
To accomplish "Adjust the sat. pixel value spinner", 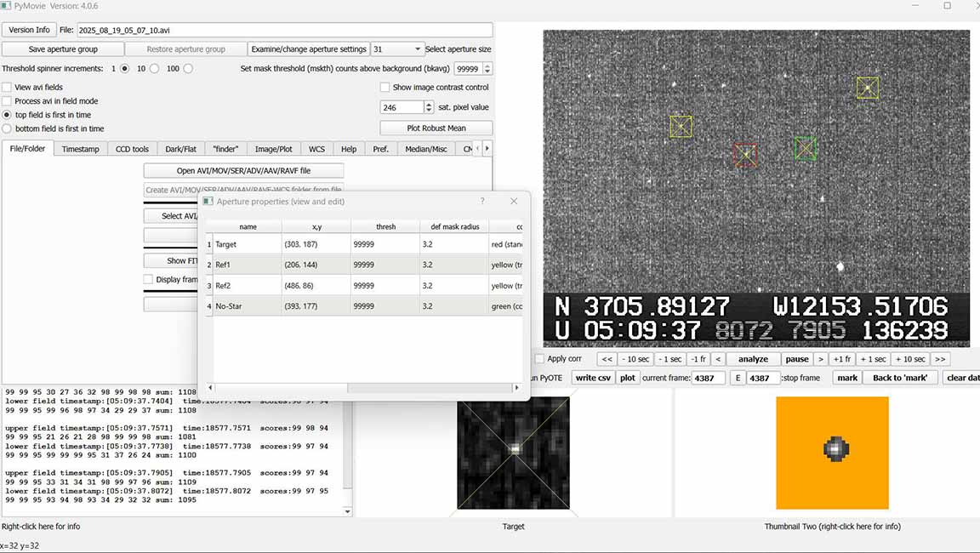I will coord(427,107).
